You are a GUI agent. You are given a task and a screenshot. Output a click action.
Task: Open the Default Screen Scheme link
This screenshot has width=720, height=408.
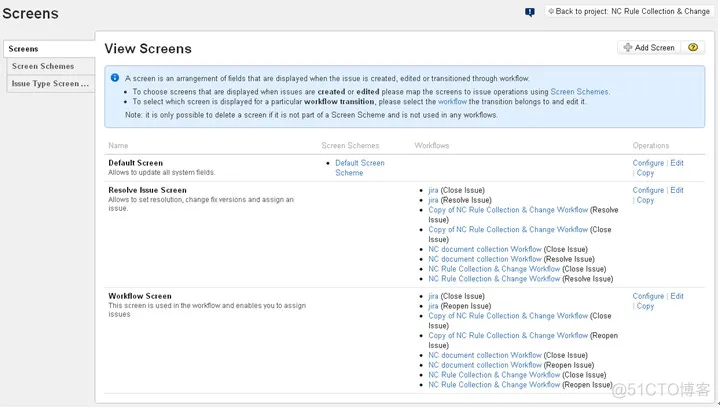[x=360, y=168]
